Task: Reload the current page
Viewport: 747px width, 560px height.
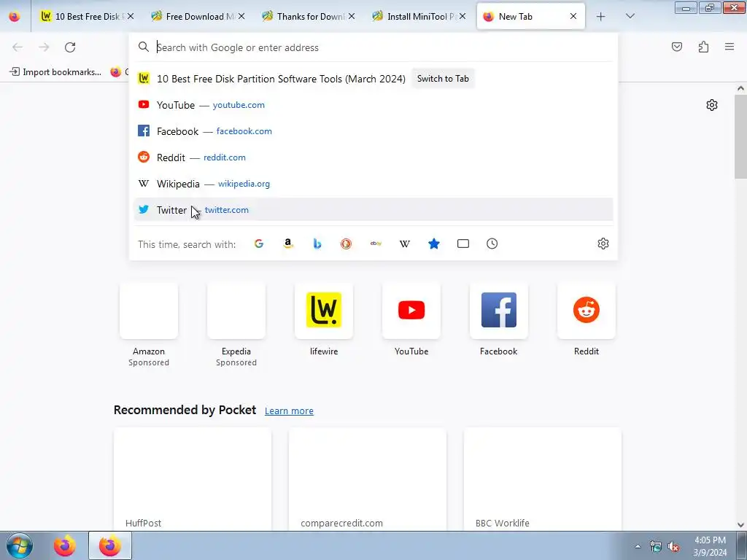Action: click(70, 47)
